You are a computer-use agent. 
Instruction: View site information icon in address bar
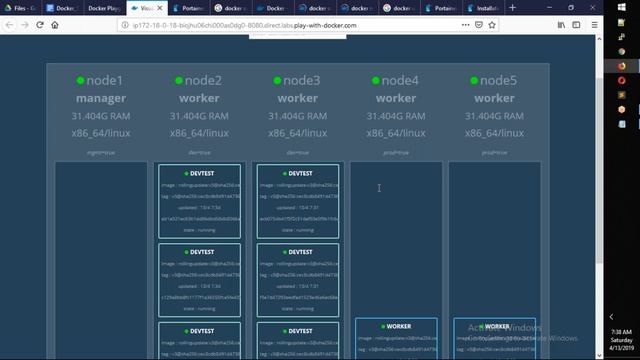(125, 25)
